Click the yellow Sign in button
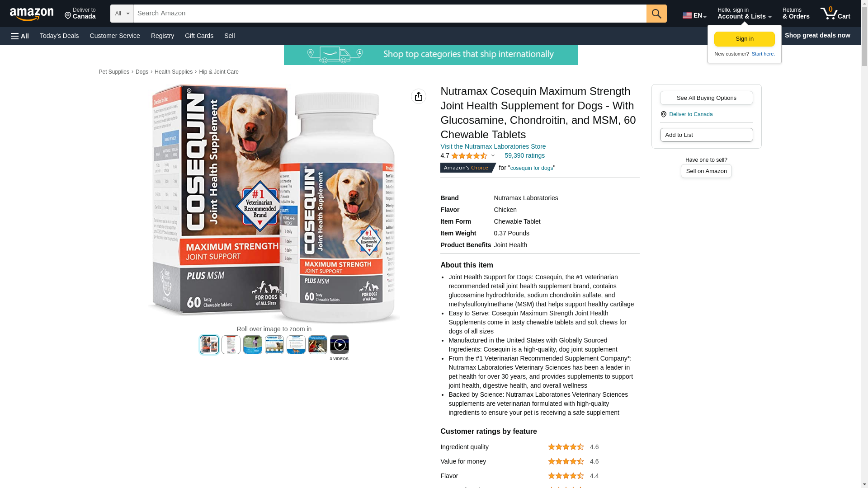Viewport: 868px width, 488px height. click(744, 39)
